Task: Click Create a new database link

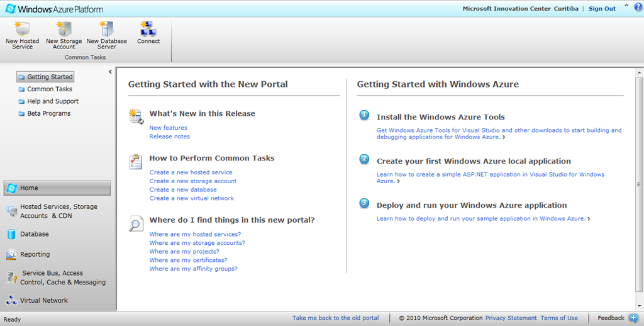Action: click(x=183, y=189)
